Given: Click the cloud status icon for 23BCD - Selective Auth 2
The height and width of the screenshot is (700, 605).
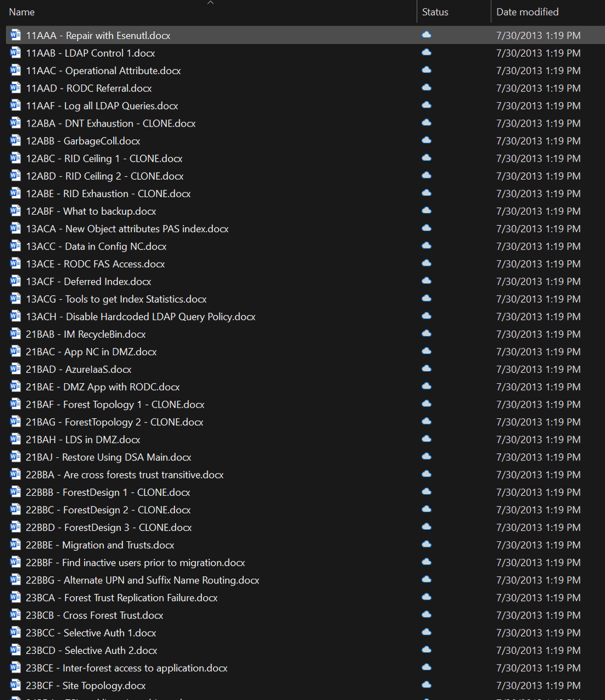Looking at the screenshot, I should [426, 650].
